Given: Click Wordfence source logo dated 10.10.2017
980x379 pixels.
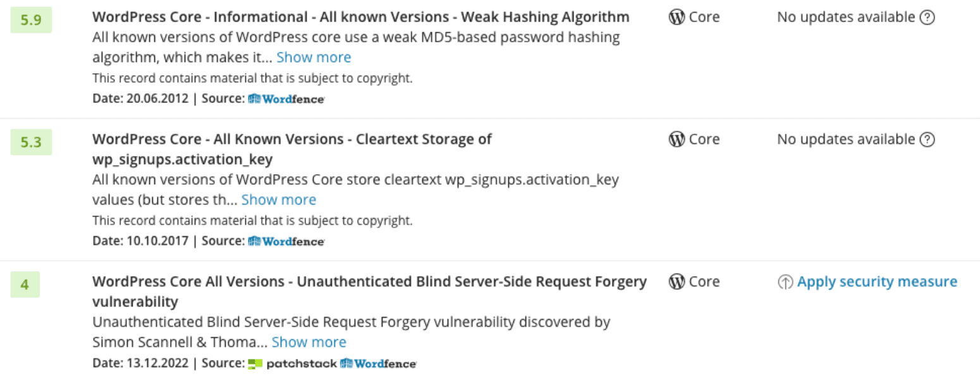Looking at the screenshot, I should point(286,241).
